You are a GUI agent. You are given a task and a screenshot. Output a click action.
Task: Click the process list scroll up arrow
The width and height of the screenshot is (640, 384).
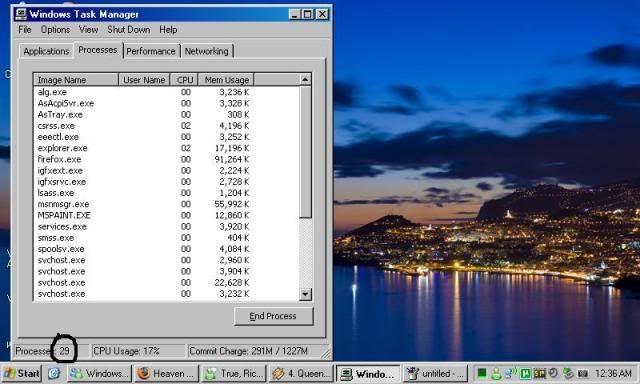[305, 80]
